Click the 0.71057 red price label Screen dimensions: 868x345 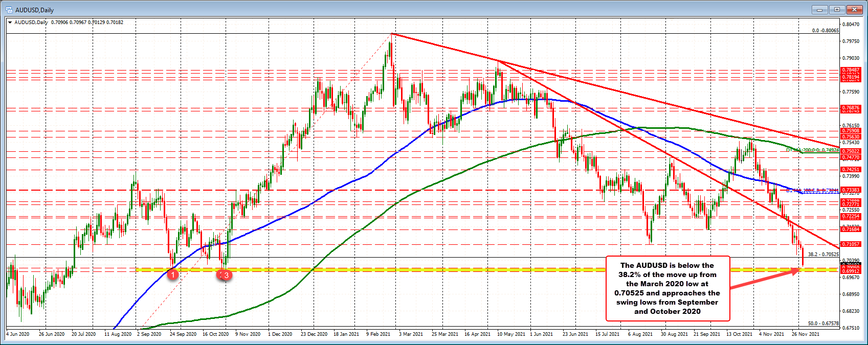point(851,244)
